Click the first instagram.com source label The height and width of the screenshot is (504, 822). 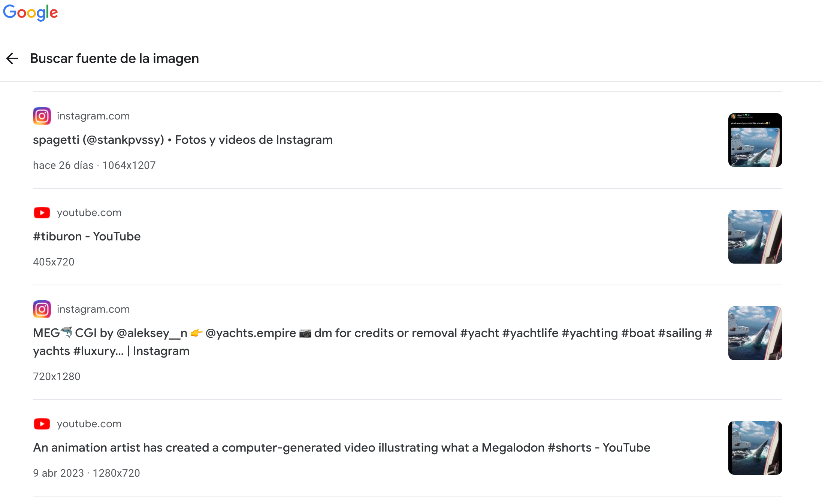point(93,116)
